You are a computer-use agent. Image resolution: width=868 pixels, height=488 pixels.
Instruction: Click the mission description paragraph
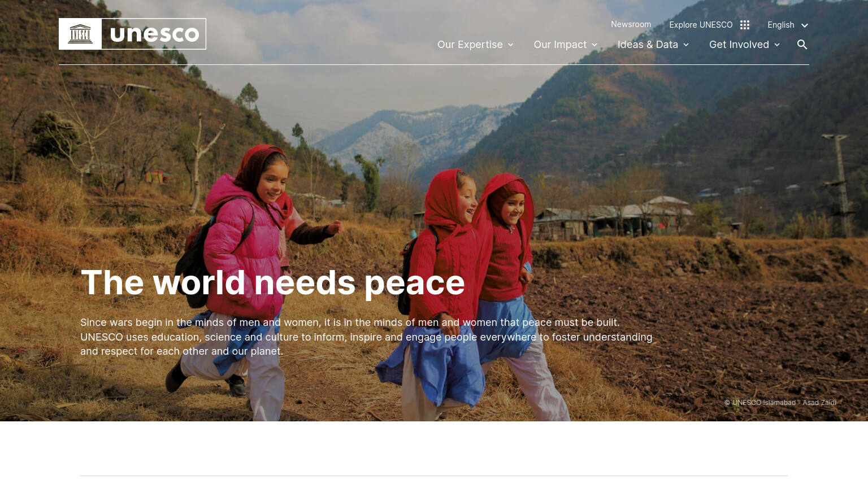[x=366, y=337]
